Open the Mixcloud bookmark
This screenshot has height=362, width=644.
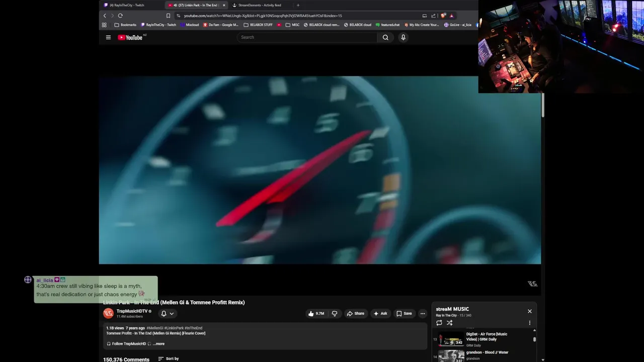pyautogui.click(x=189, y=25)
